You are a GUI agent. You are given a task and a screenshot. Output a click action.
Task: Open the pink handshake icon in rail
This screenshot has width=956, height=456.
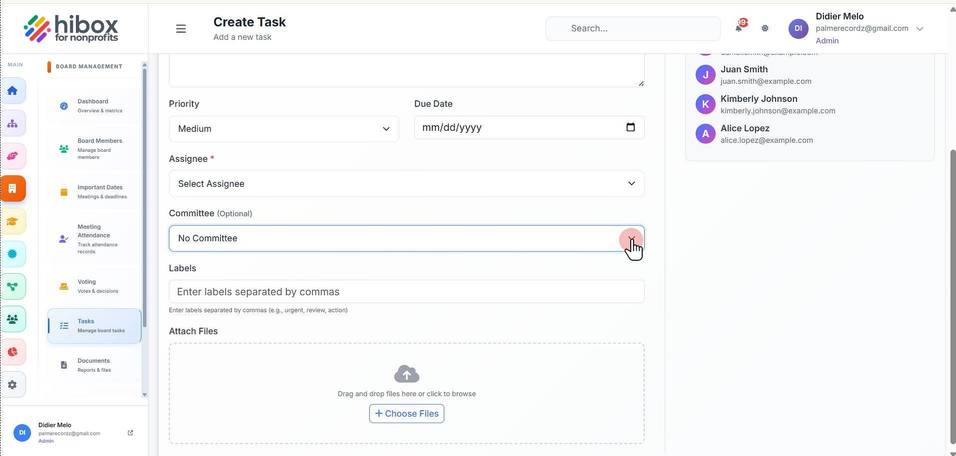pyautogui.click(x=12, y=156)
